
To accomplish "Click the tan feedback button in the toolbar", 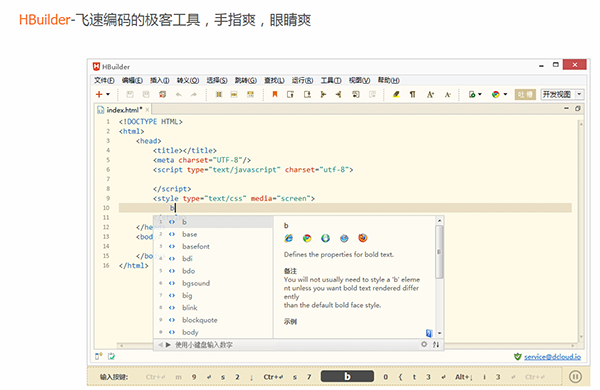I will pos(525,94).
